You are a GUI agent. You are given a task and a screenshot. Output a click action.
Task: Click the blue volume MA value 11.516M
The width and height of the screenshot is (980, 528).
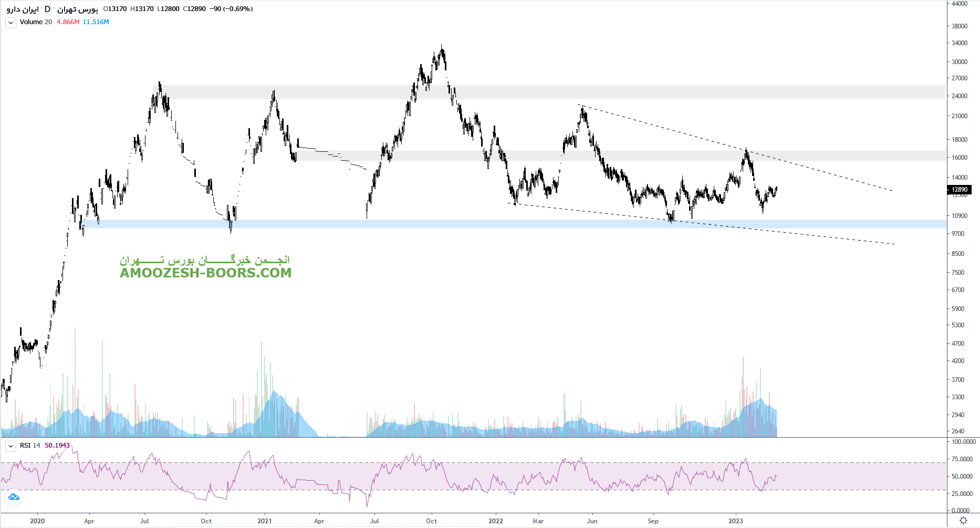tap(96, 22)
